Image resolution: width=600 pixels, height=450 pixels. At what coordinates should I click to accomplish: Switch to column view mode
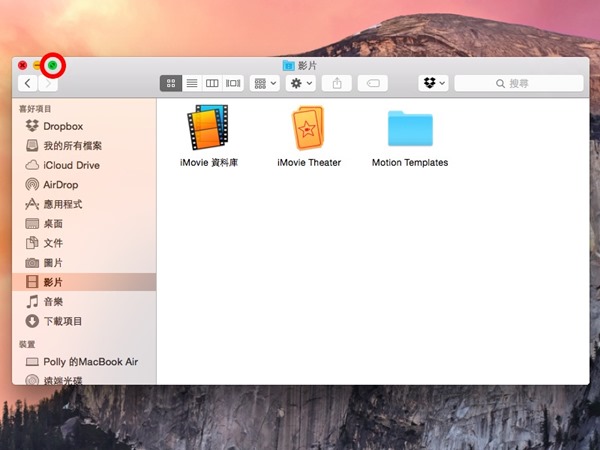(x=212, y=84)
